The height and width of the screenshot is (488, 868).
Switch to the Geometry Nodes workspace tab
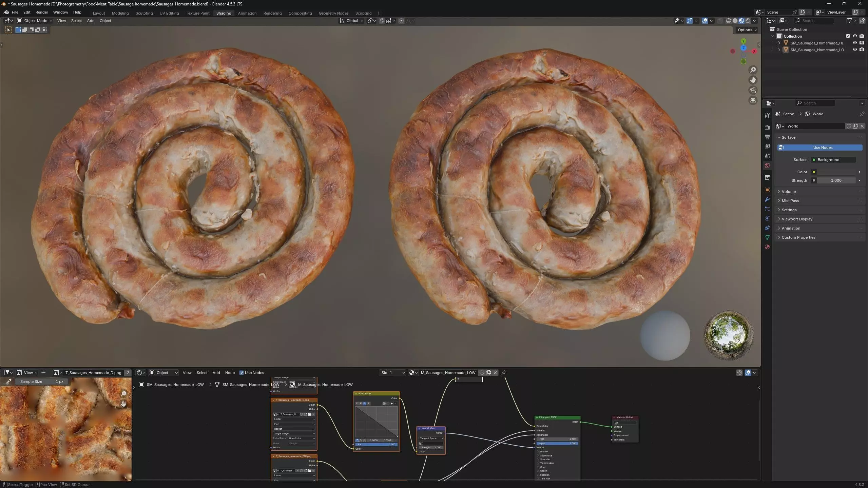tap(333, 13)
